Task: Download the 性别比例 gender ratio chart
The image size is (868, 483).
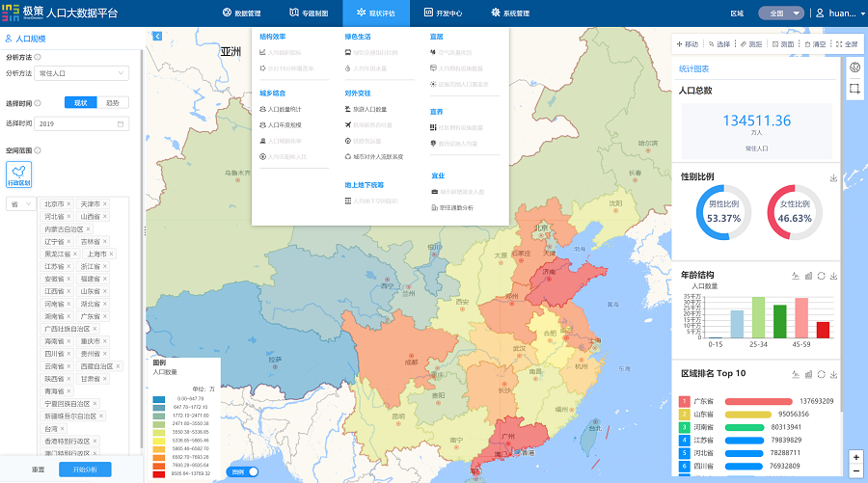Action: (832, 178)
